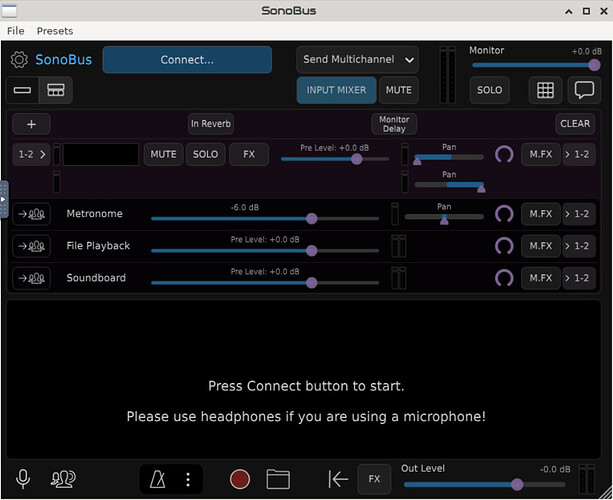Image resolution: width=613 pixels, height=500 pixels.
Task: Open FX for the 1-2 input channel
Action: click(x=249, y=154)
